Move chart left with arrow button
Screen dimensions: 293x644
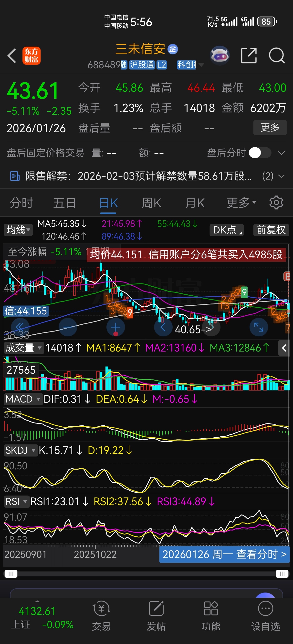click(x=163, y=327)
